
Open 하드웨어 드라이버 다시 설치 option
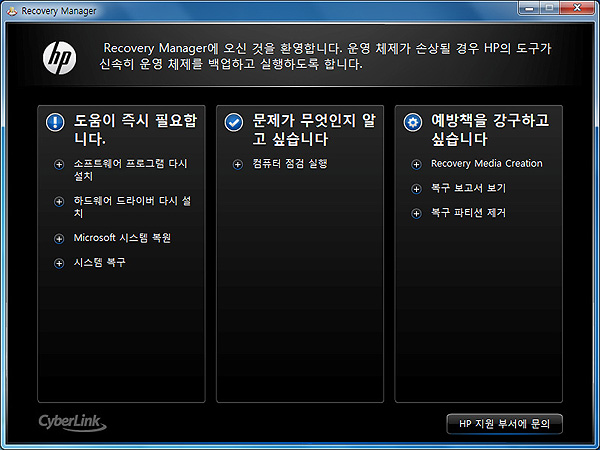pyautogui.click(x=132, y=207)
